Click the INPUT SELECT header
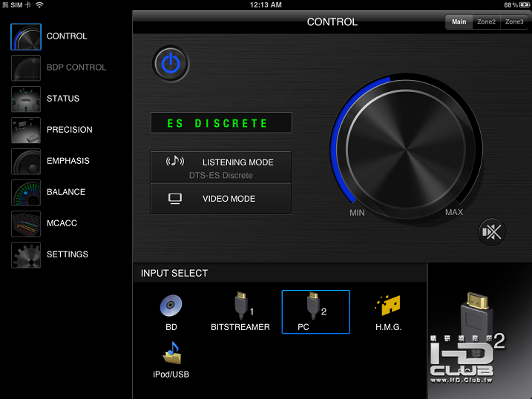The height and width of the screenshot is (399, 532). (174, 273)
